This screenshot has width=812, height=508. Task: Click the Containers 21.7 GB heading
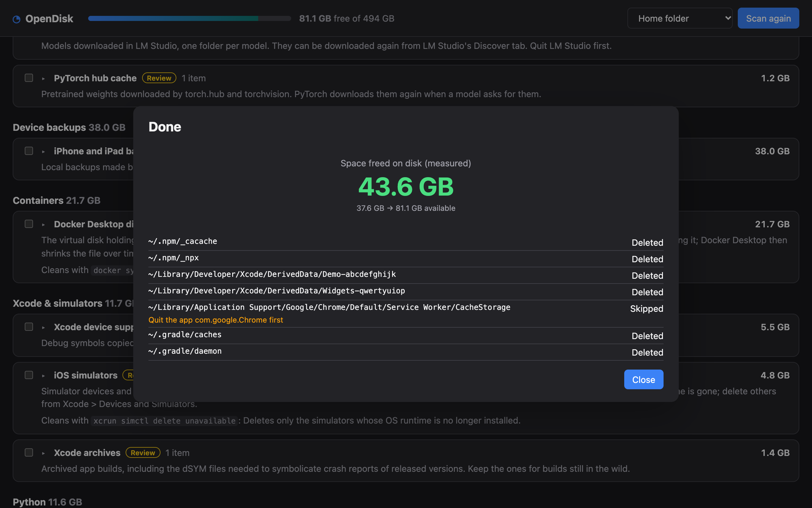(56, 200)
